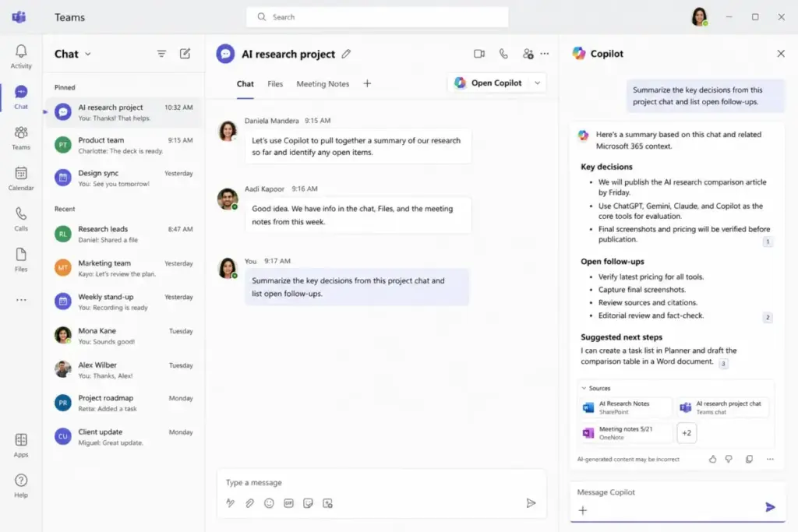The width and height of the screenshot is (798, 532).
Task: Open the Design sync chat
Action: tap(124, 178)
